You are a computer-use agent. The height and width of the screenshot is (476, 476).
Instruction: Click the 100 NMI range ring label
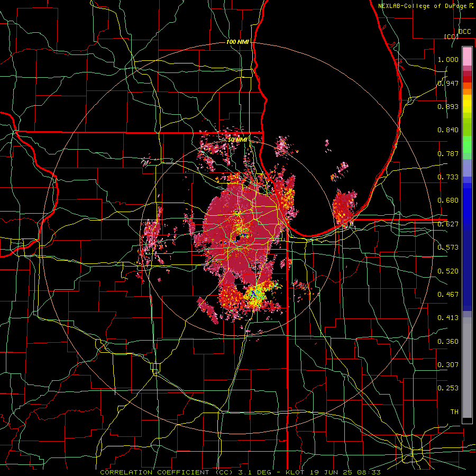(x=237, y=42)
